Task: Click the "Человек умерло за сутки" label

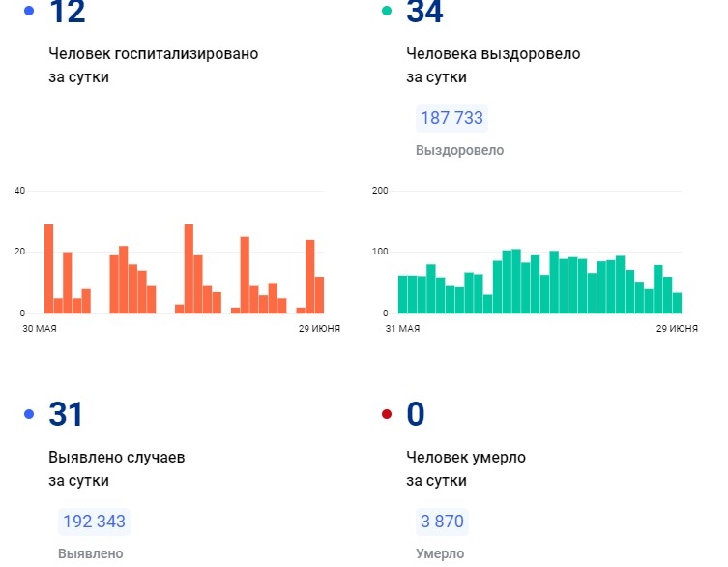Action: point(466,467)
